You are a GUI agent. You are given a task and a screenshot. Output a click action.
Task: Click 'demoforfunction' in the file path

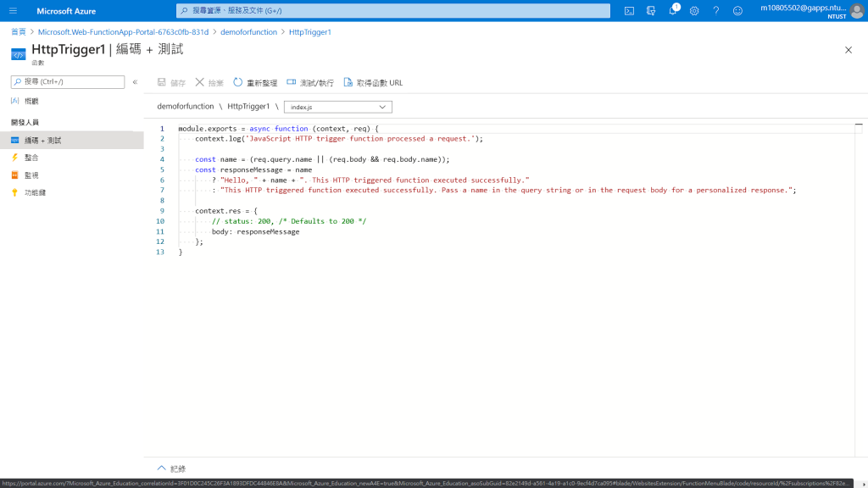click(186, 106)
